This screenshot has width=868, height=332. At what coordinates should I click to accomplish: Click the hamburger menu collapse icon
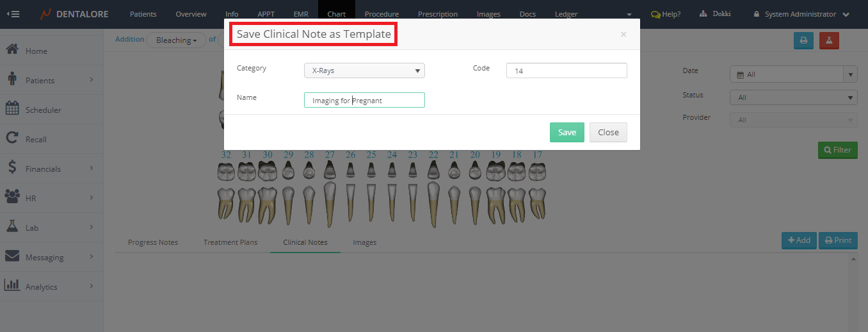(13, 14)
